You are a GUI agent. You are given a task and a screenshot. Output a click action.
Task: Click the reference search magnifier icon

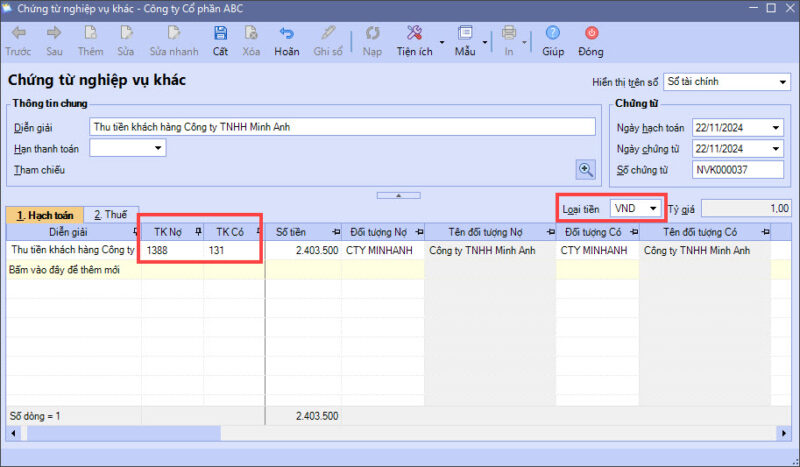pyautogui.click(x=586, y=169)
